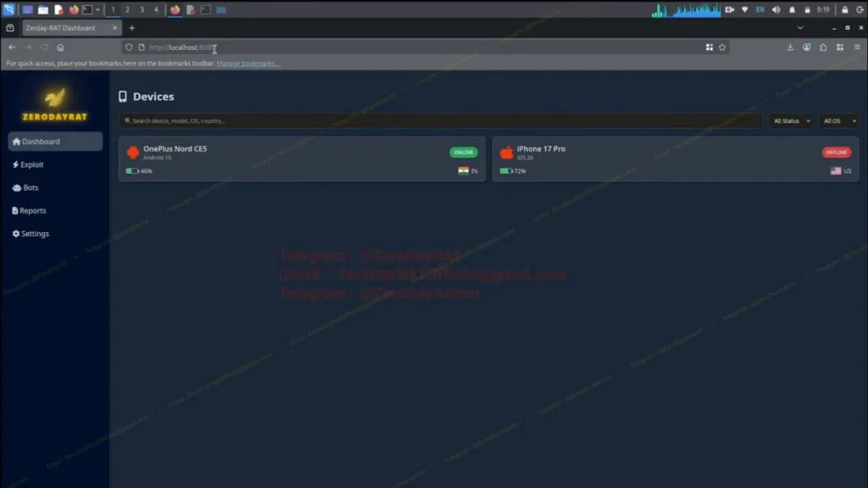Viewport: 868px width, 488px height.
Task: Toggle the ONLINE status badge on OnePlus Nord CE5
Action: coord(463,152)
